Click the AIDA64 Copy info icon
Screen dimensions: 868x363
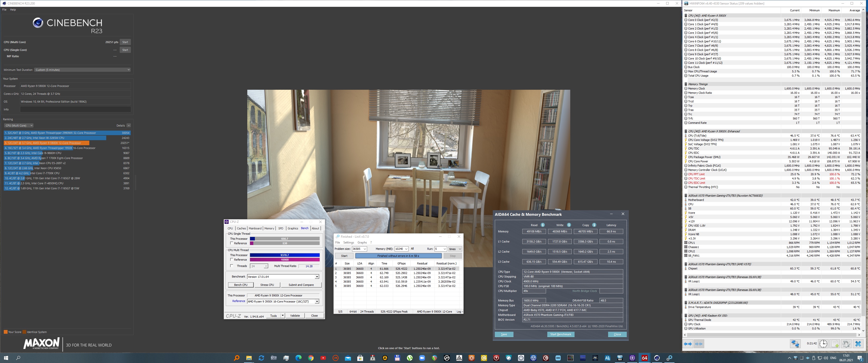594,225
